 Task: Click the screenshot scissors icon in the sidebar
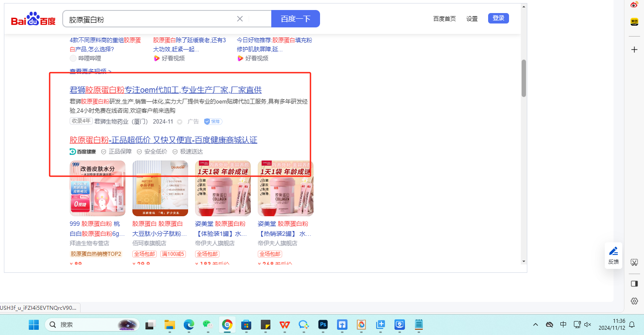[634, 262]
